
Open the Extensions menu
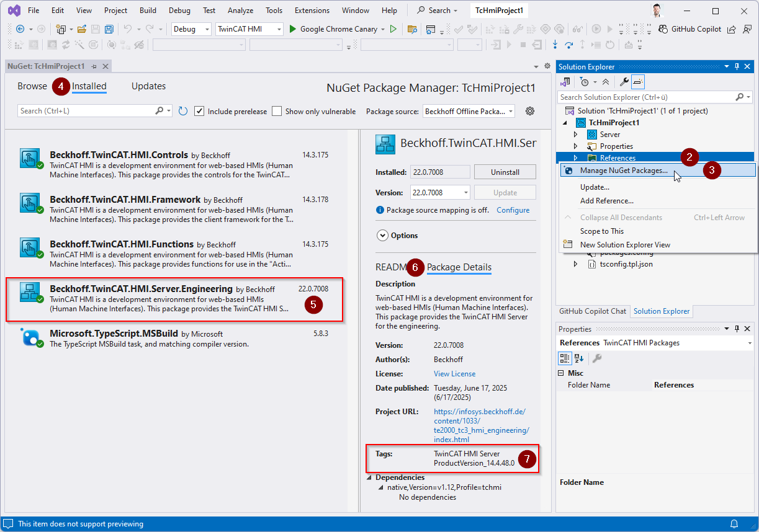tap(312, 11)
